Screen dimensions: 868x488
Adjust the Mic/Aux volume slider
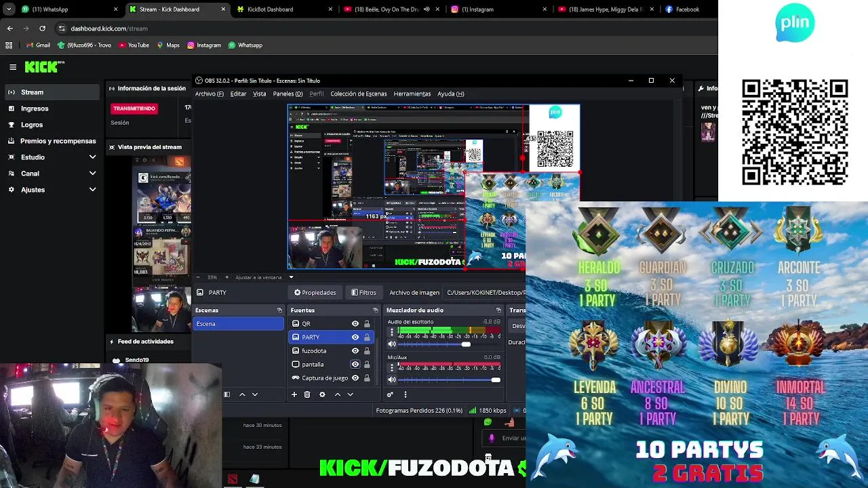[x=496, y=380]
